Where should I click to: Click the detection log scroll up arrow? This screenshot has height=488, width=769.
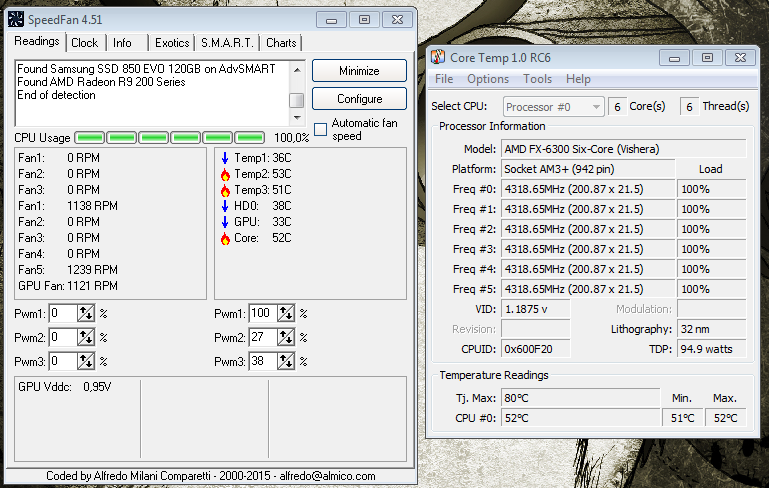tap(297, 70)
